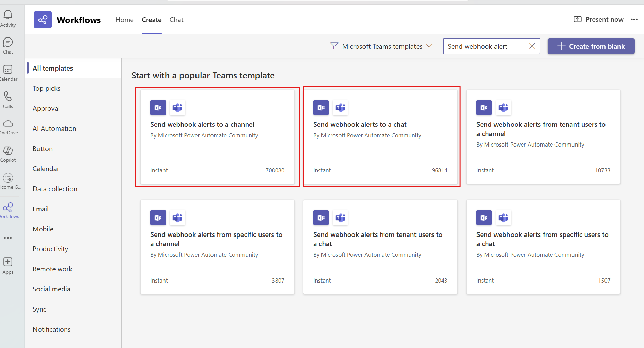Click the Workflows app logo in header
This screenshot has width=644, height=348.
pos(43,20)
